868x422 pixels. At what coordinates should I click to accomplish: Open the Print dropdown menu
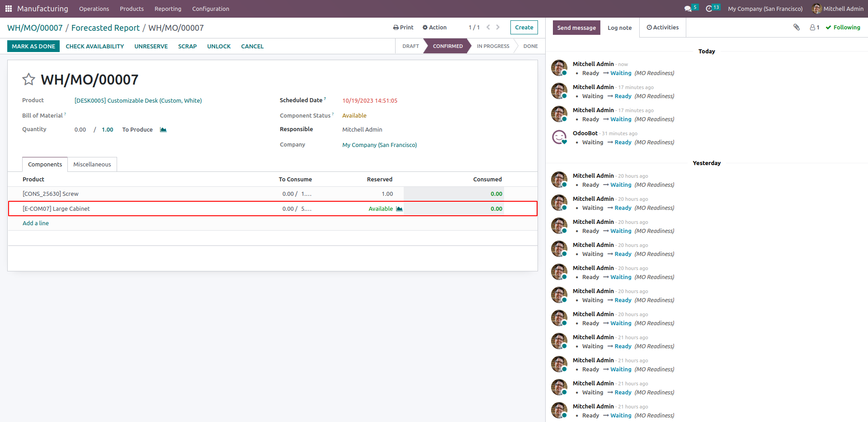coord(403,28)
